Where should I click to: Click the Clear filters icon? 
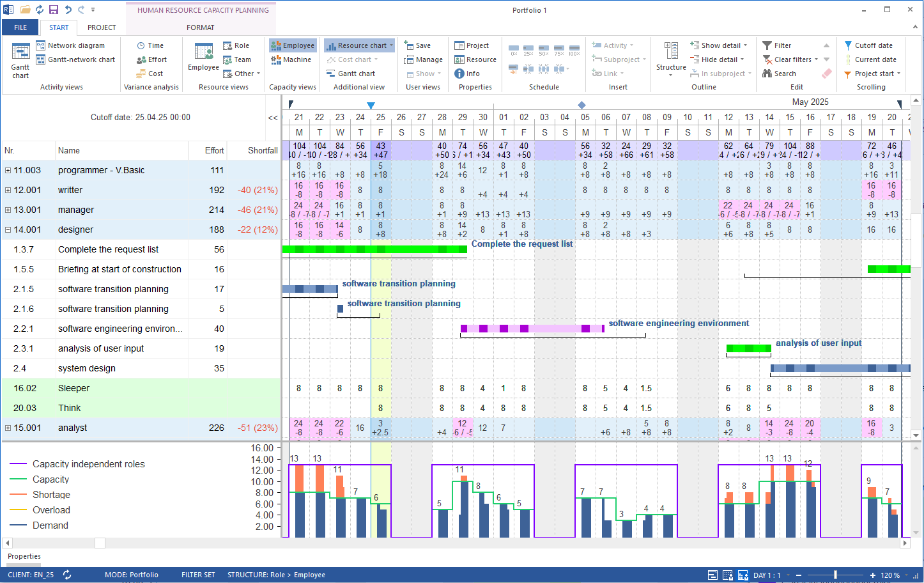click(x=767, y=59)
